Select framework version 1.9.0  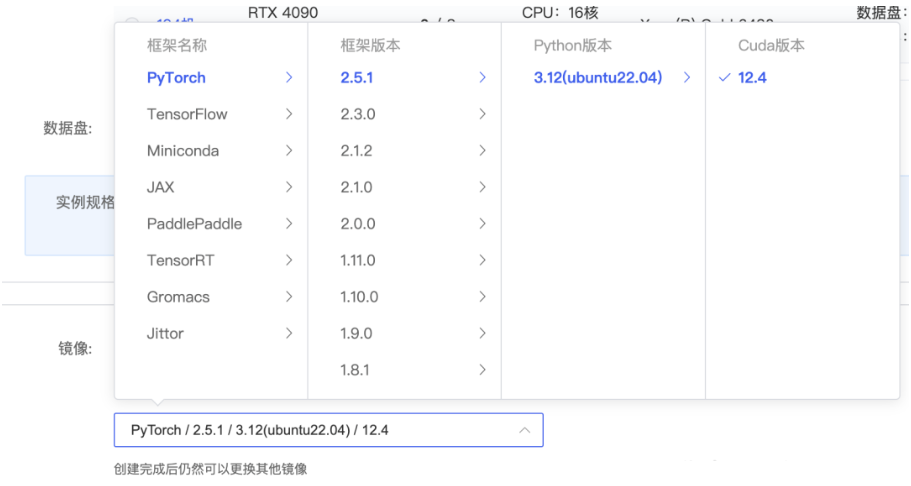tap(356, 334)
